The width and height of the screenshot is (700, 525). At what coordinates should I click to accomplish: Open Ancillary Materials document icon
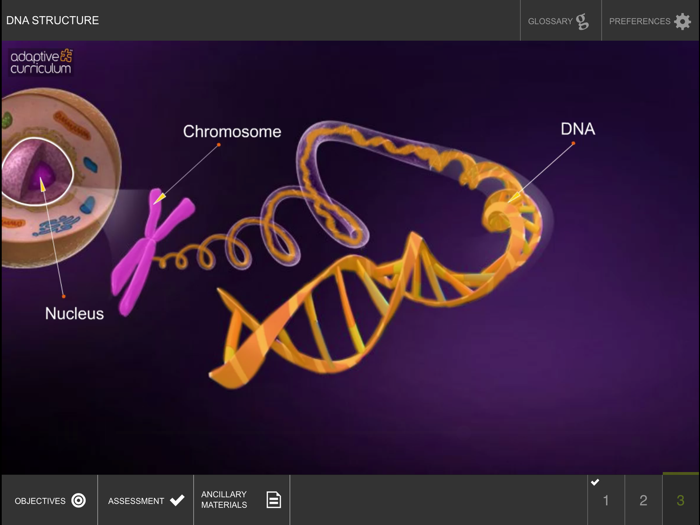click(x=274, y=500)
